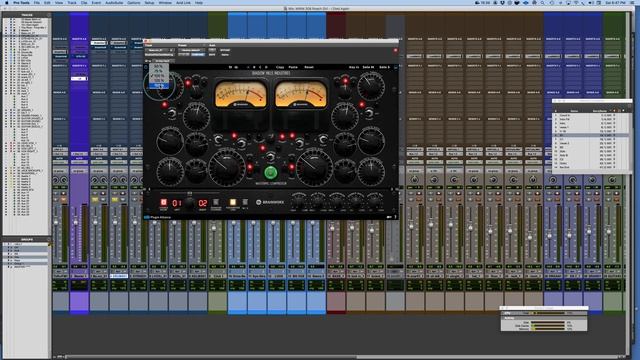
Task: Open the Apple menu
Action: 7,2
